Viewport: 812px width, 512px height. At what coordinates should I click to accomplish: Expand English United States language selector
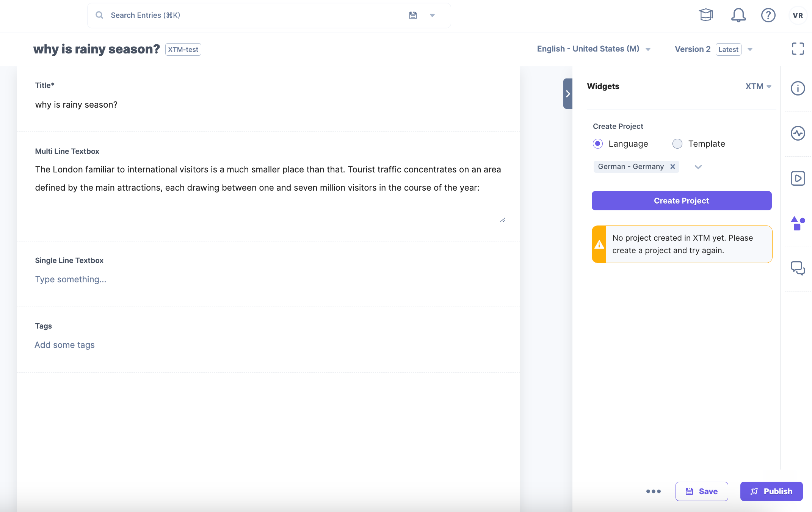(x=649, y=49)
